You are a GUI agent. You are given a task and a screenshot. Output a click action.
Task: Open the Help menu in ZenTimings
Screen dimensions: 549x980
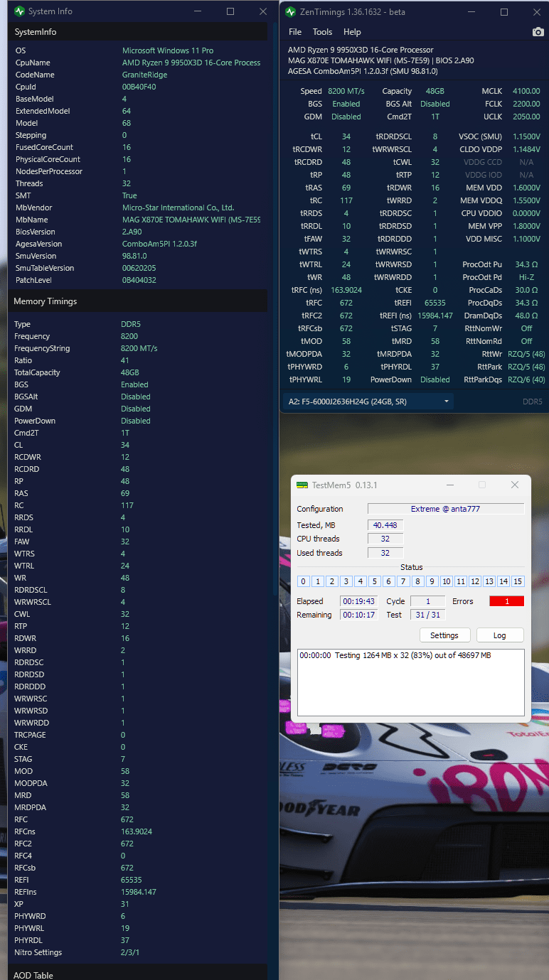tap(352, 32)
